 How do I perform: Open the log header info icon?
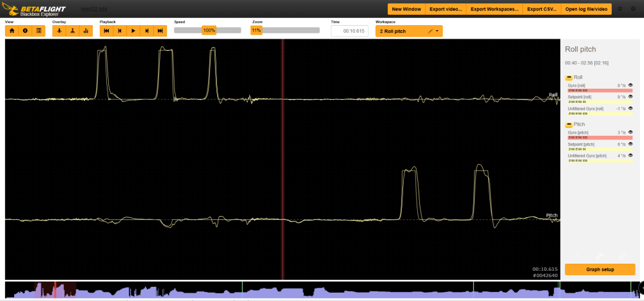click(x=25, y=30)
